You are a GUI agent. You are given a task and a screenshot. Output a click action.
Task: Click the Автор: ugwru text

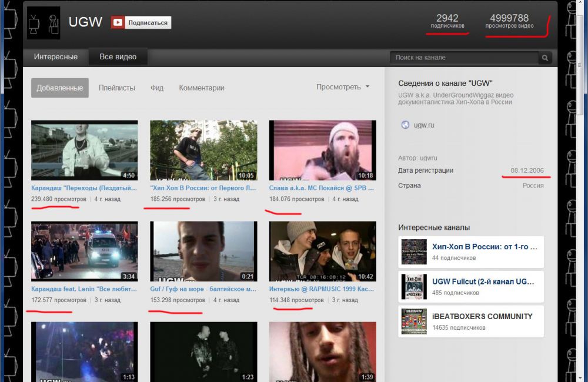click(x=417, y=158)
